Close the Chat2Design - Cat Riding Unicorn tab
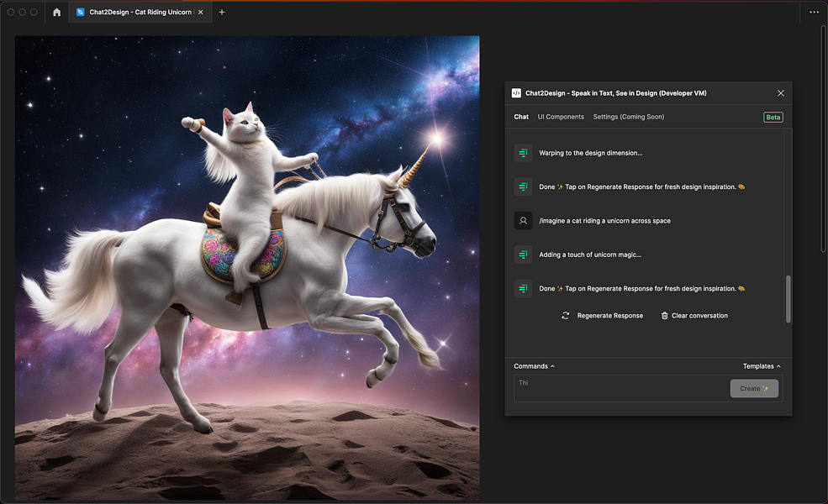The image size is (828, 504). [201, 12]
